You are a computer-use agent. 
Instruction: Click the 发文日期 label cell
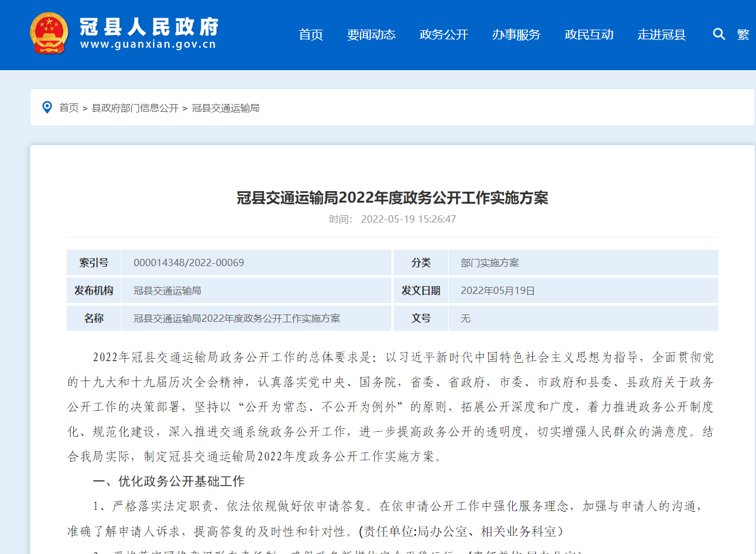coord(421,290)
